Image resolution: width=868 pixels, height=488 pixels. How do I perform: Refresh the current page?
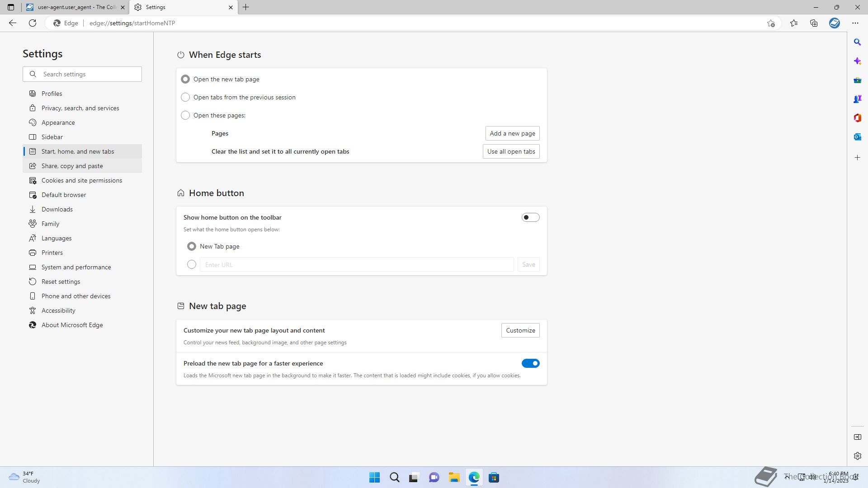pyautogui.click(x=33, y=23)
